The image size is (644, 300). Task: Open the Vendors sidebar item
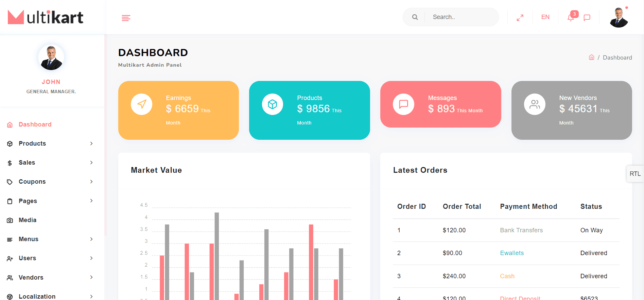pyautogui.click(x=31, y=278)
